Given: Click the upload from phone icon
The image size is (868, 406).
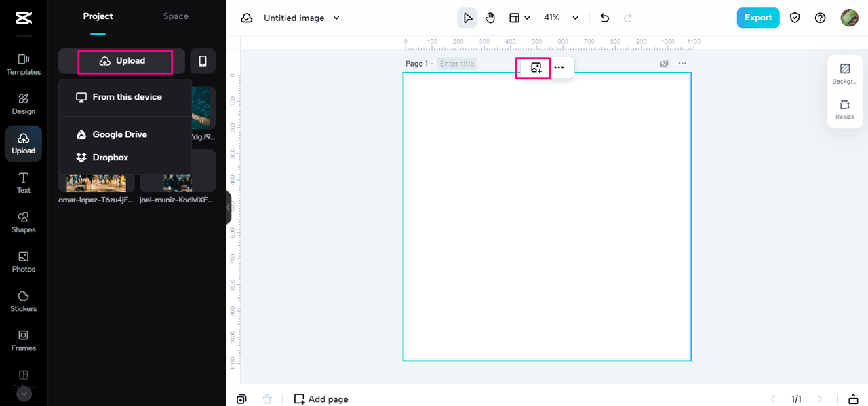Looking at the screenshot, I should 203,61.
